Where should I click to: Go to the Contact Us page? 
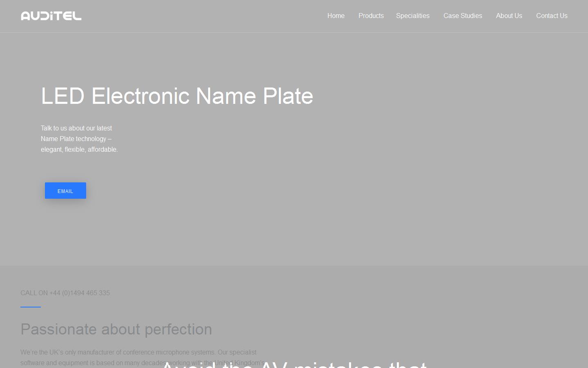pos(552,16)
